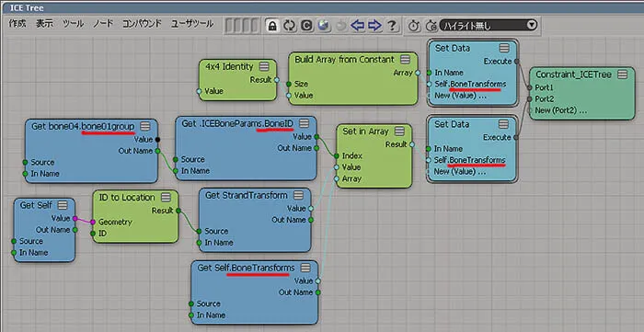Go forward with blue right arrow

click(x=374, y=26)
